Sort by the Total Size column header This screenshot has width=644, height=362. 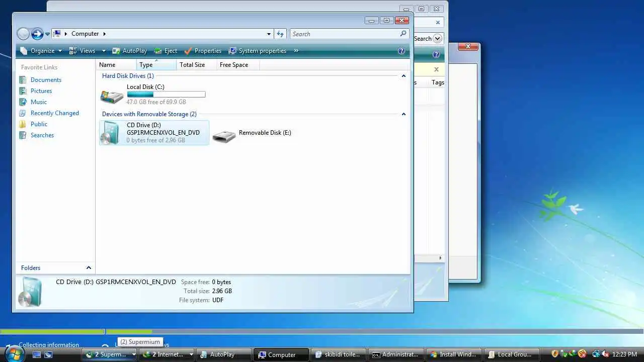coord(197,65)
